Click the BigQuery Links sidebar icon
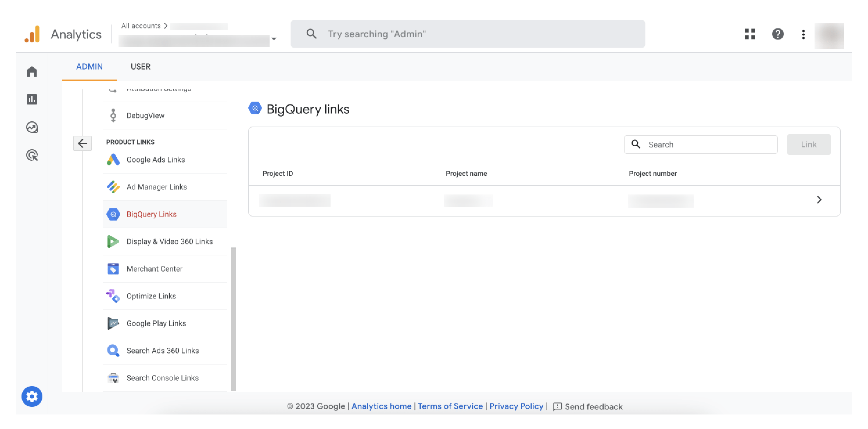This screenshot has width=868, height=429. pos(113,214)
